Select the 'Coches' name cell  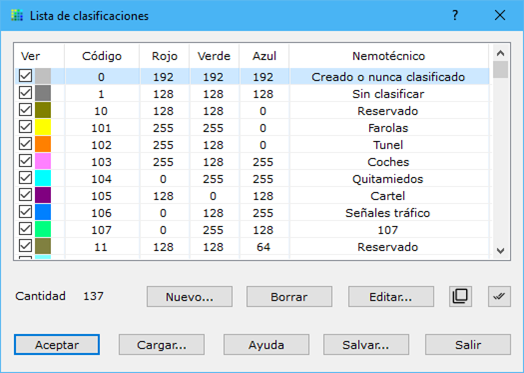coord(388,162)
